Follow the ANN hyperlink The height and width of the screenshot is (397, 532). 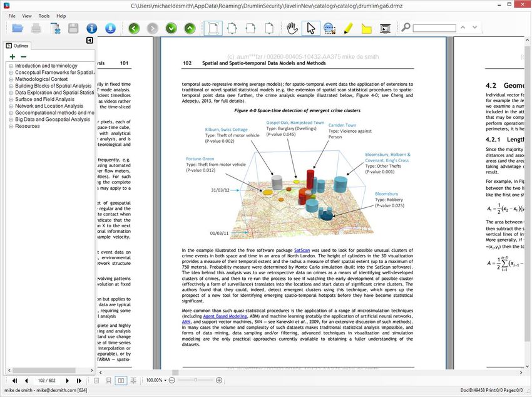pyautogui.click(x=186, y=322)
